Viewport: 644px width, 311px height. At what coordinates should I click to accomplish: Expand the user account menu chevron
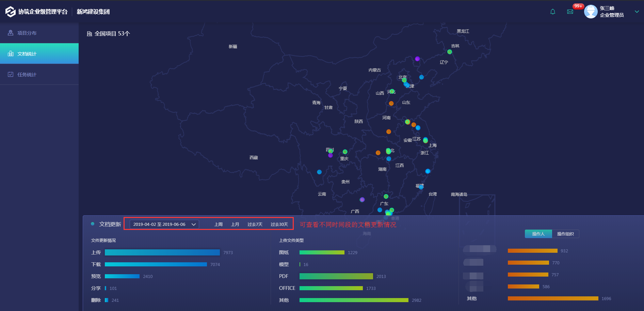pos(637,12)
